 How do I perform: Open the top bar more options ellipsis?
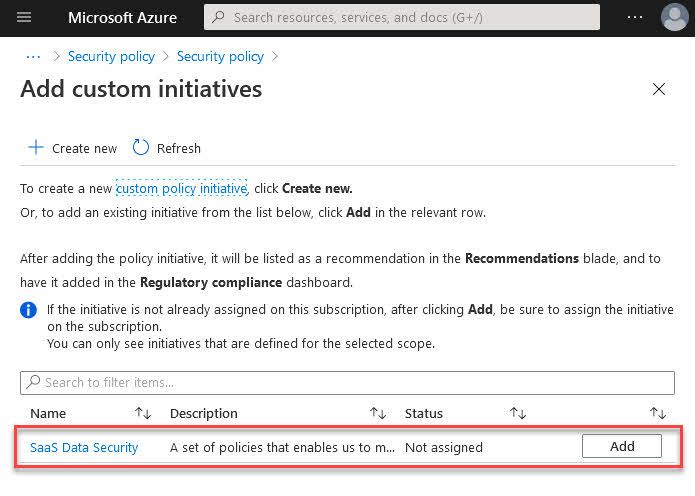[x=635, y=17]
